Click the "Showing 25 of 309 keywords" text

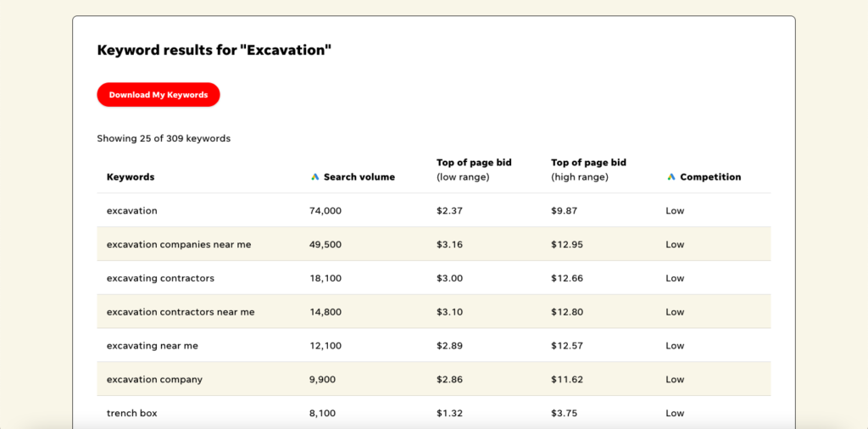[x=164, y=138]
